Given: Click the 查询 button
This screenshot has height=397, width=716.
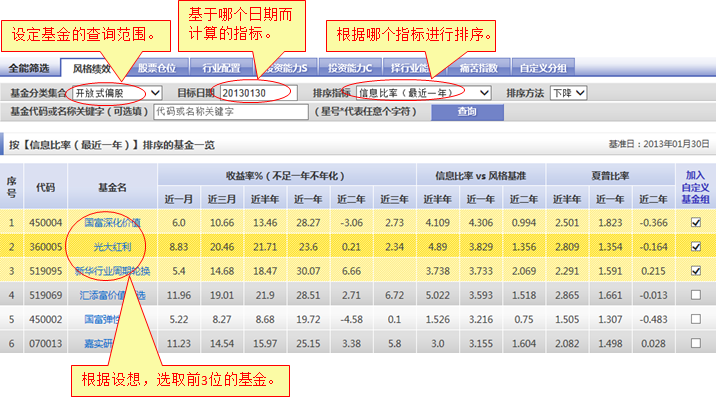Looking at the screenshot, I should click(467, 112).
